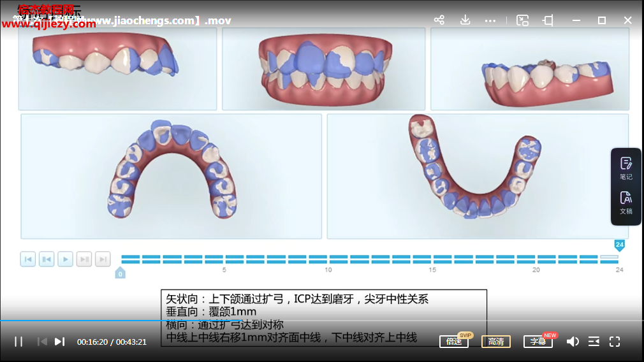Download the video file
644x362 pixels.
click(465, 20)
